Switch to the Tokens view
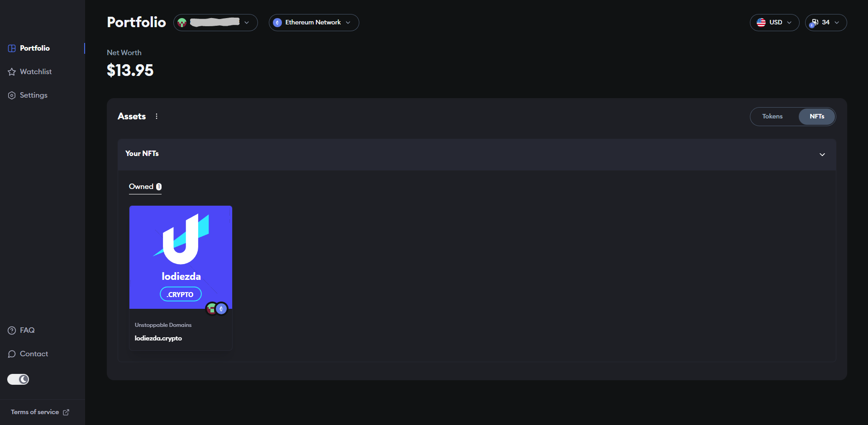The height and width of the screenshot is (425, 868). [772, 116]
